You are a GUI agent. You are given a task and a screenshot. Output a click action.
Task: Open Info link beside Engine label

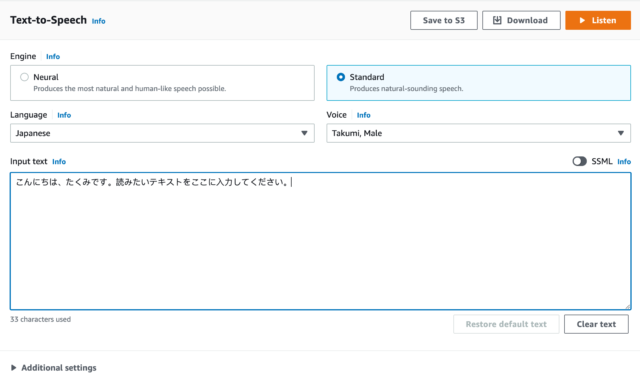pos(53,57)
